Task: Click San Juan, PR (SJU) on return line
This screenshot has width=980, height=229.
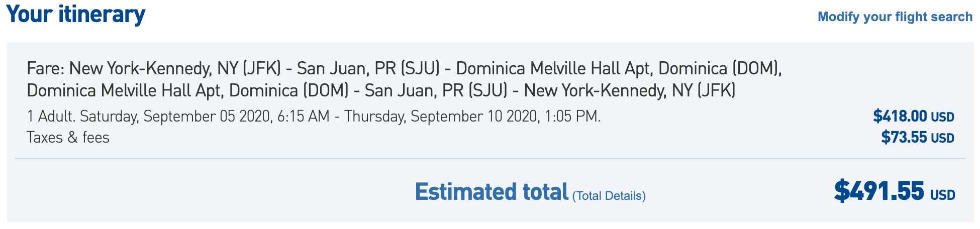Action: click(x=436, y=90)
